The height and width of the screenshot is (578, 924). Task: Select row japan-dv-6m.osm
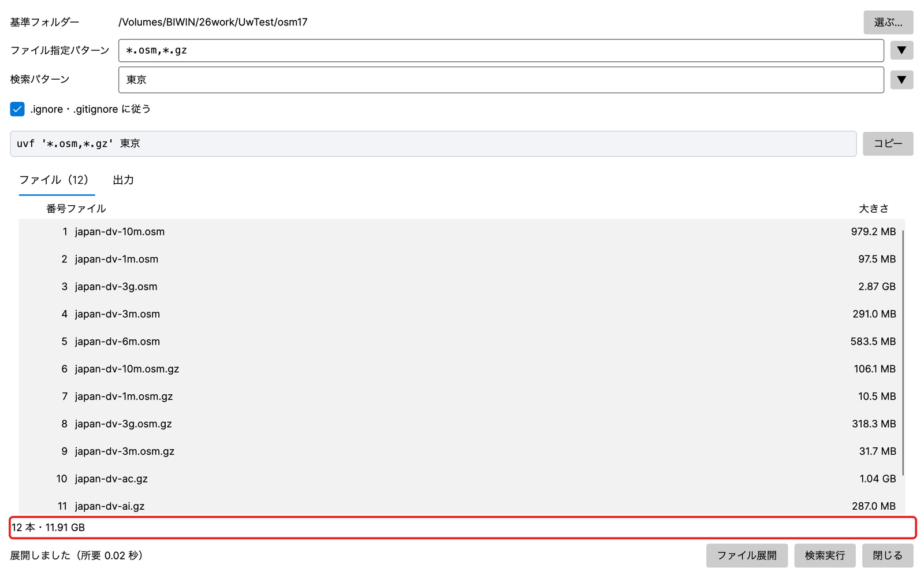(x=461, y=342)
